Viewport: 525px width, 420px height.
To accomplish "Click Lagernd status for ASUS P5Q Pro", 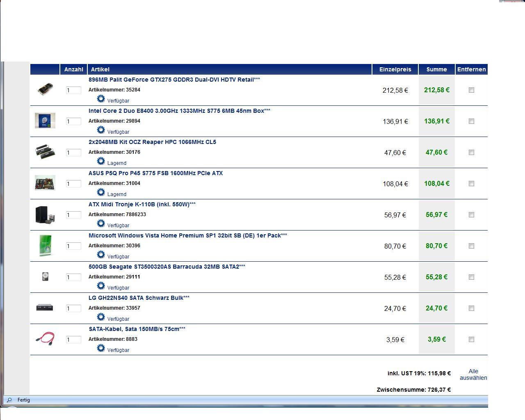I will pos(116,194).
